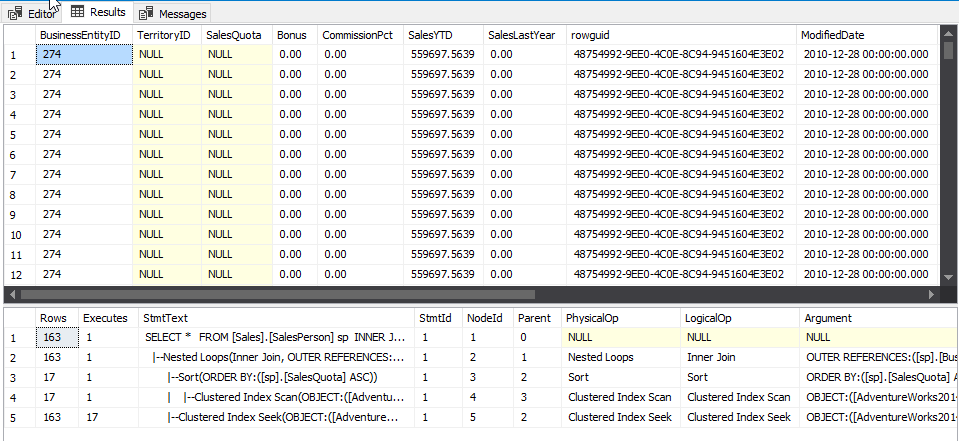Image resolution: width=959 pixels, height=441 pixels.
Task: Click the PhysicalOp column header
Action: [x=621, y=318]
